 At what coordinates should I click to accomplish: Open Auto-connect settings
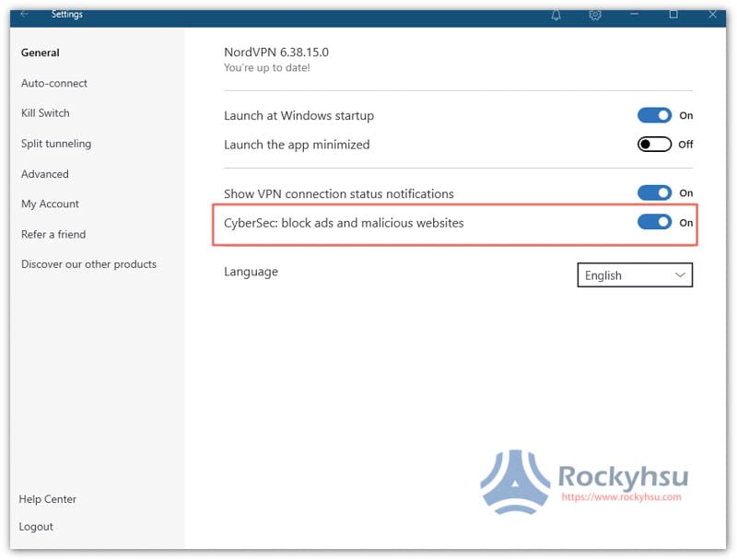click(54, 83)
